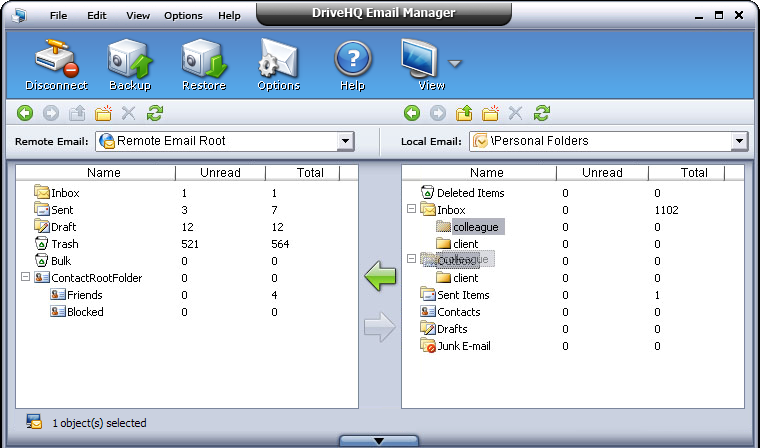Click the Disconnect toolbar icon
This screenshot has width=760, height=448.
57,62
